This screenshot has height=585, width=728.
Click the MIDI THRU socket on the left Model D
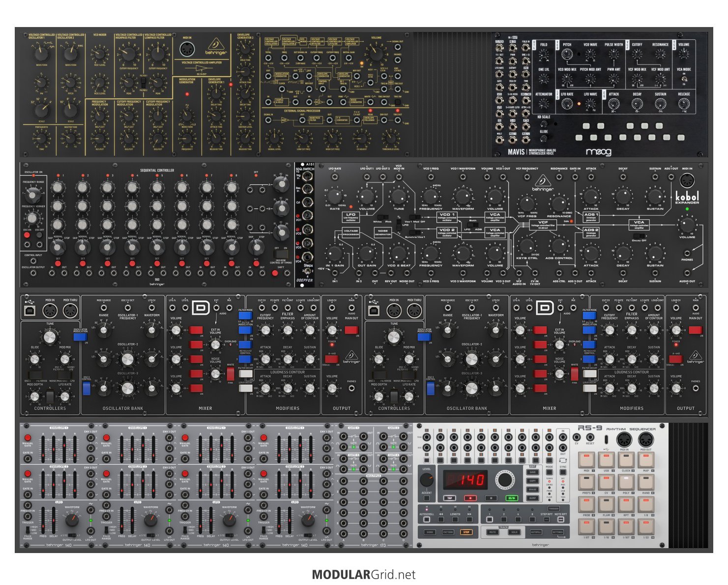pos(70,311)
